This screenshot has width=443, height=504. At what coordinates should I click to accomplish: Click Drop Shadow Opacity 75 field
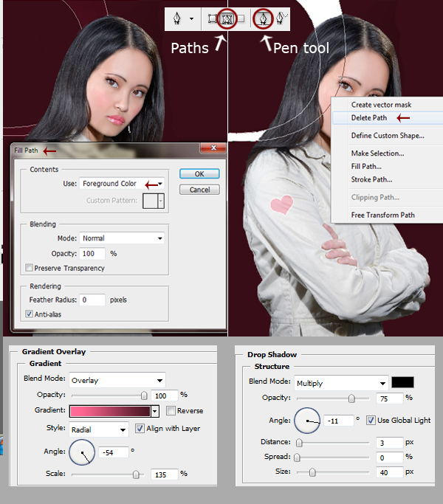[x=390, y=398]
